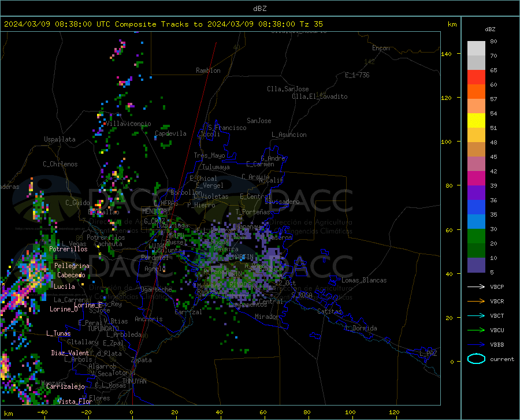This screenshot has width=520, height=420.
Task: Click the 'Clla.El_Cavadito' map label
Action: 320,96
